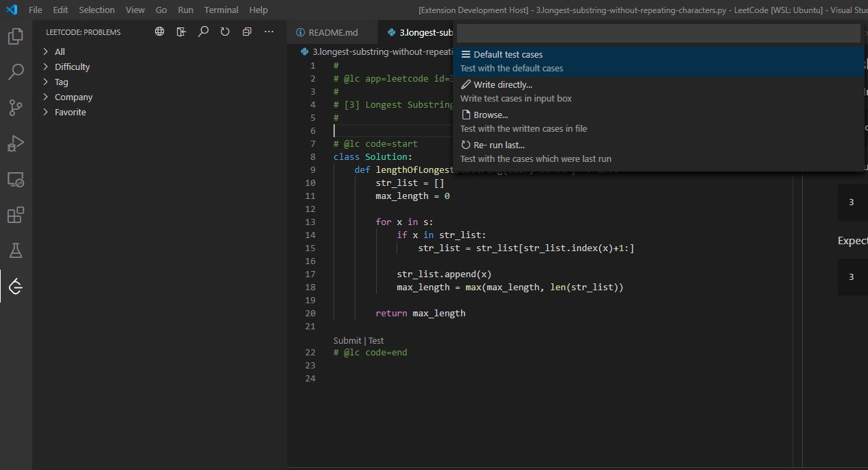Click line number 13 in the gutter
The width and height of the screenshot is (868, 470).
(310, 222)
